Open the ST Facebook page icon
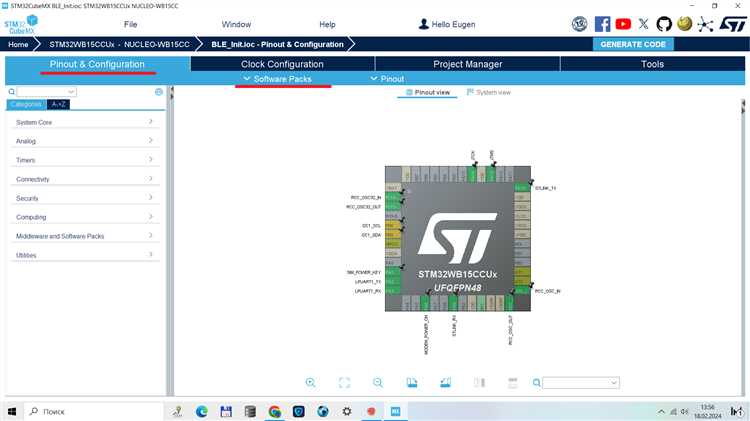The image size is (750, 421). (x=602, y=24)
